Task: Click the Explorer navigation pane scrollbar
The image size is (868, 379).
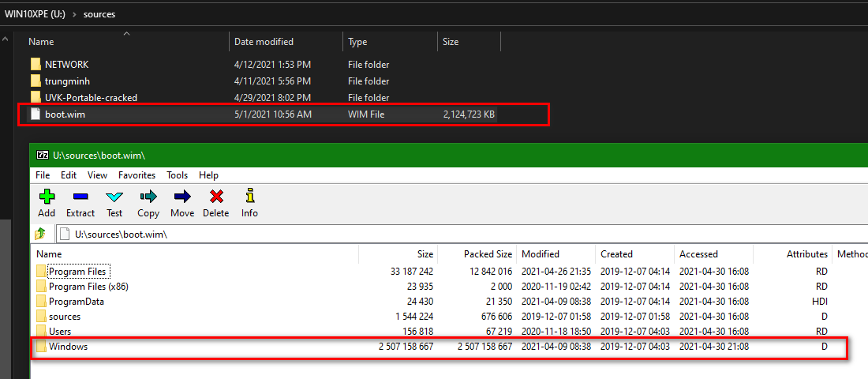Action: (x=5, y=299)
